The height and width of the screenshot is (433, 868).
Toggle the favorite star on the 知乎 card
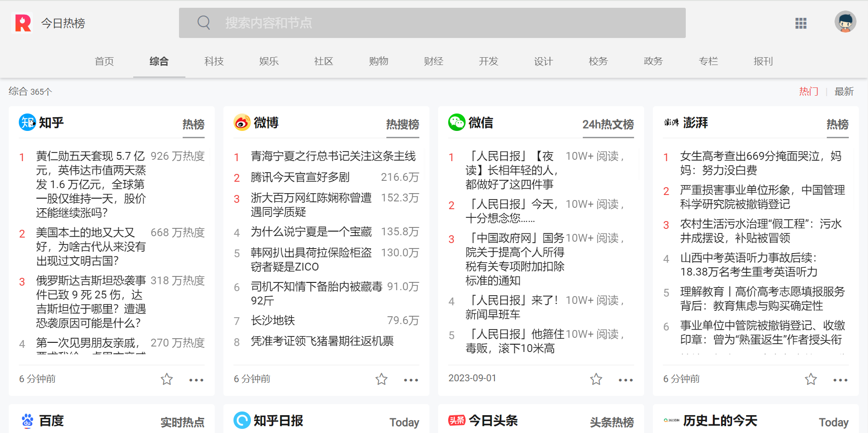166,379
